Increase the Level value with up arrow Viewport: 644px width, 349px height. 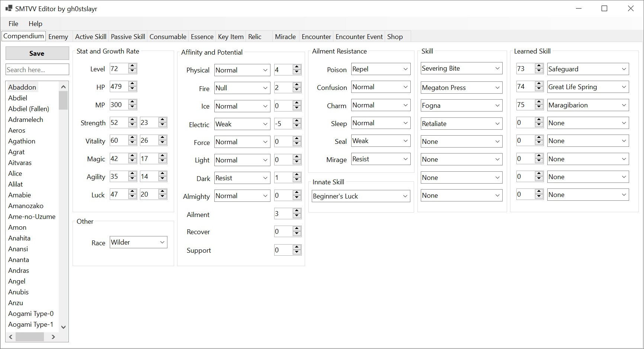pos(132,66)
